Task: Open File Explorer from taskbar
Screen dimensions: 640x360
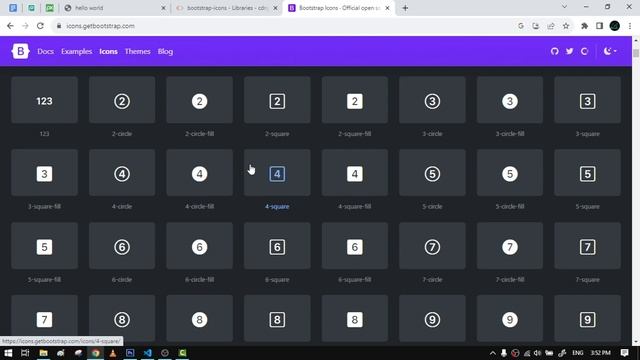Action: (43, 353)
